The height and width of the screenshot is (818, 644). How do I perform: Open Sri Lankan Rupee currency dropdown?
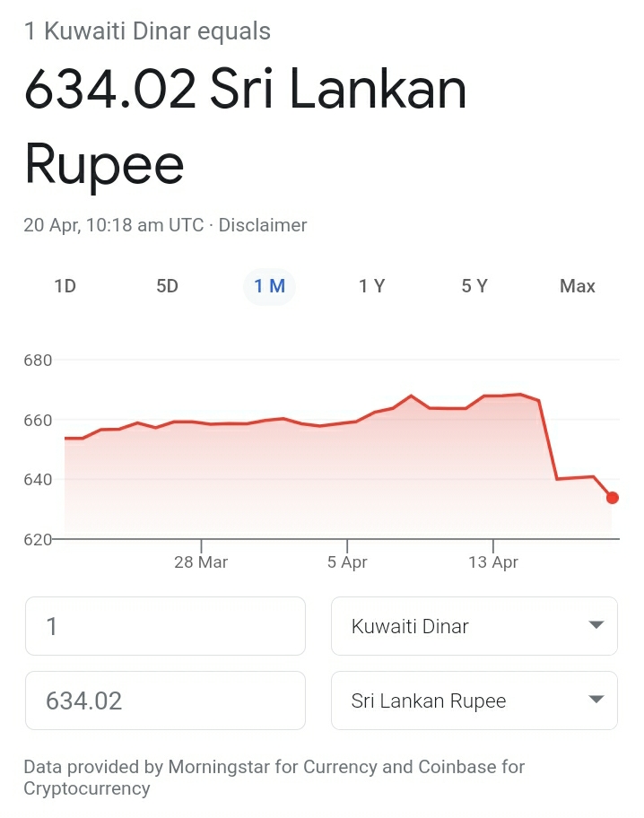pos(474,701)
